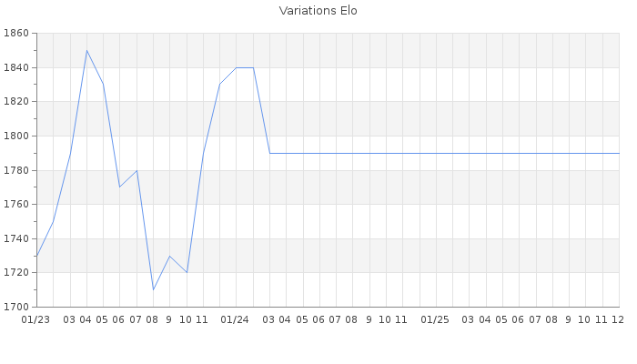Click the small local peak at 1780
Viewport: 637px width, 364px height.
click(x=136, y=170)
